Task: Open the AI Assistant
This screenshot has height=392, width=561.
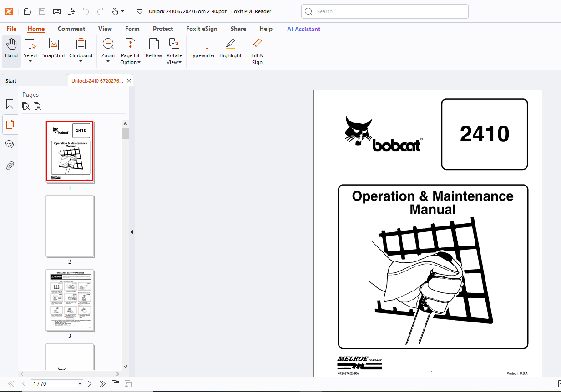Action: [x=303, y=29]
